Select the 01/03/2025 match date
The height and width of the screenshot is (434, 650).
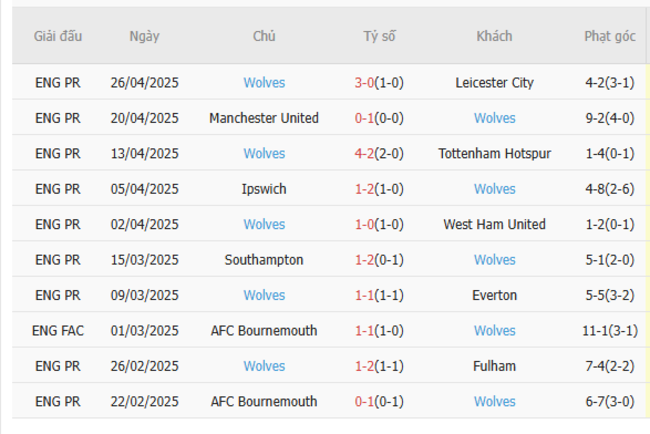point(144,331)
